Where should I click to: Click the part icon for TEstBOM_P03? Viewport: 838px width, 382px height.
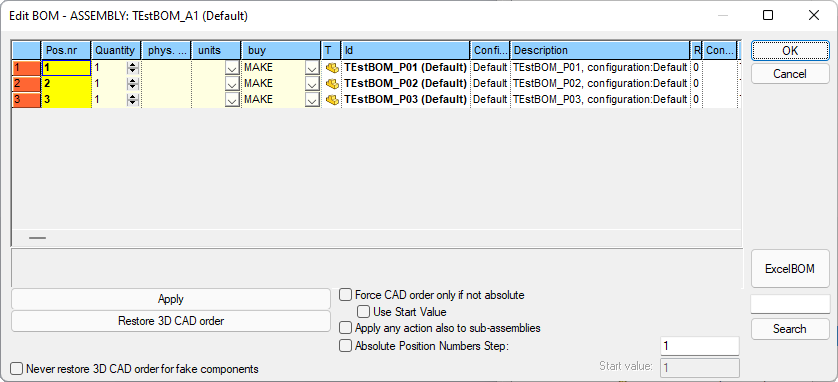(x=332, y=100)
